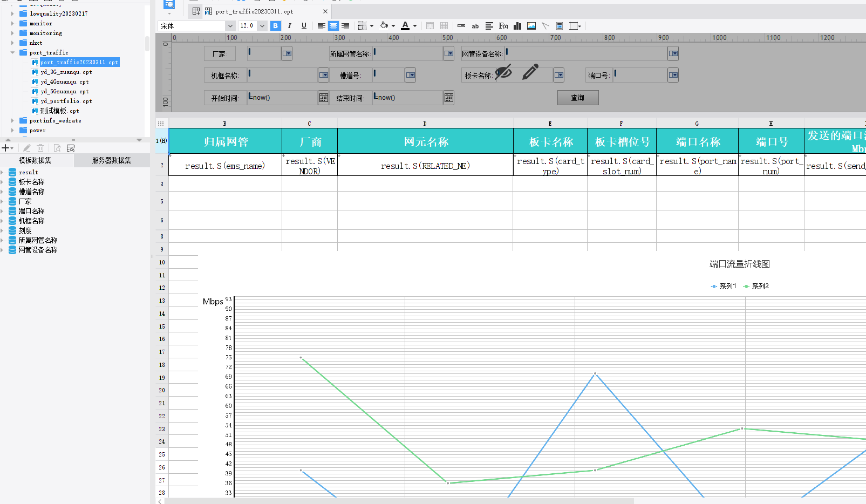Align cell text right
866x504 pixels.
[x=345, y=26]
